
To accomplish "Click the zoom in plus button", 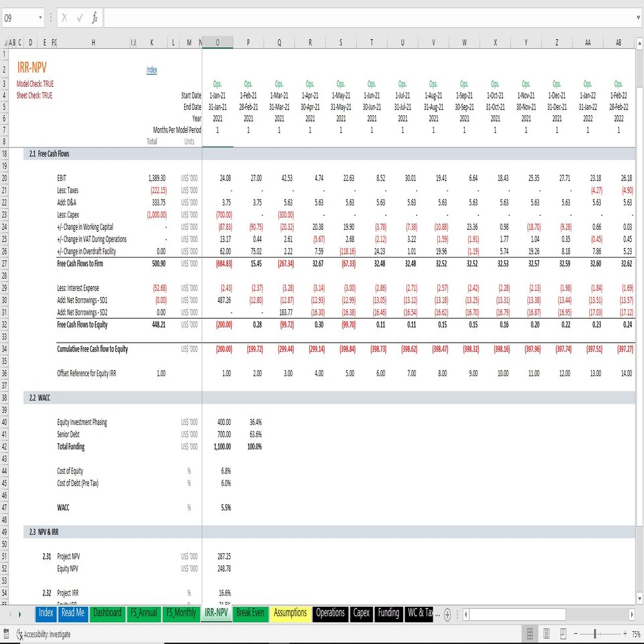I will click(x=625, y=634).
